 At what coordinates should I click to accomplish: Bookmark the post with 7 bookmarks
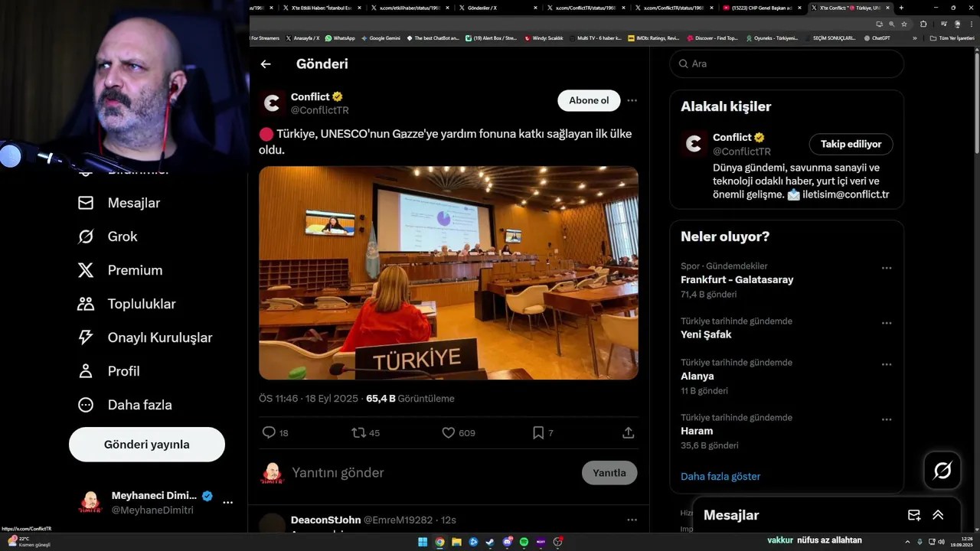538,432
